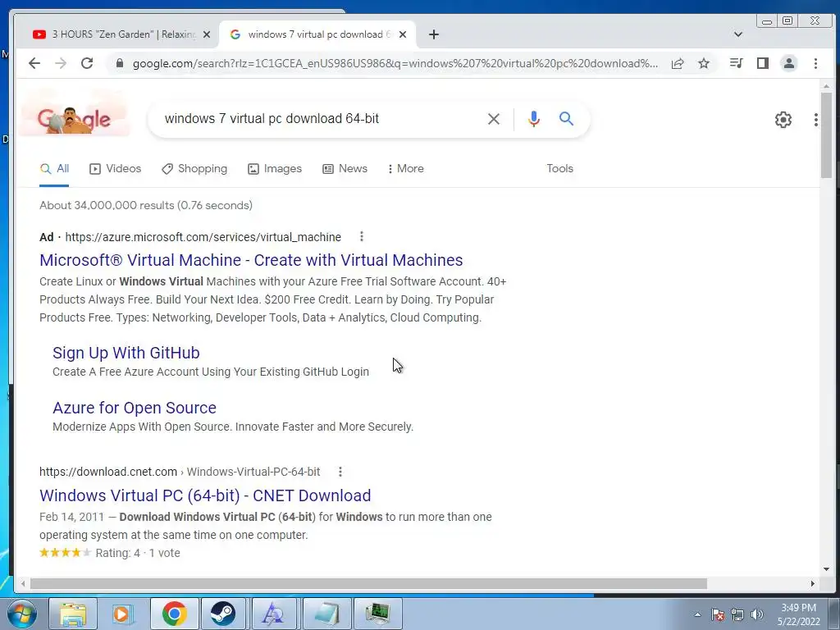Viewport: 840px width, 630px height.
Task: Close the YouTube Zen Garden tab
Action: [x=207, y=34]
